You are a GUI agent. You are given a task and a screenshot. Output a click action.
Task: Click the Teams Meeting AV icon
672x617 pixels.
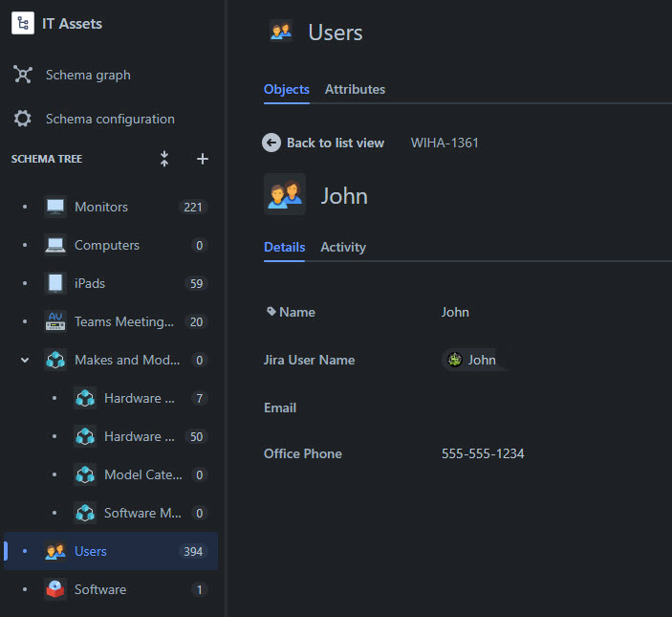pyautogui.click(x=55, y=321)
